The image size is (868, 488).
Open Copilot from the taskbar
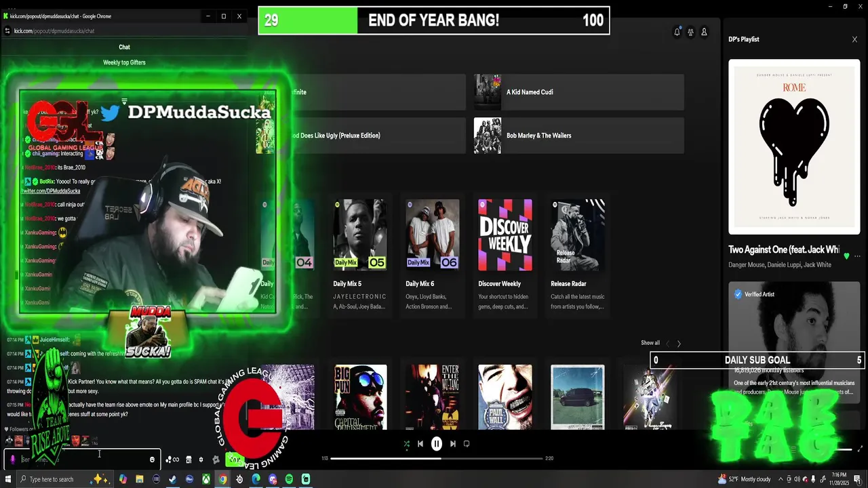(x=123, y=479)
